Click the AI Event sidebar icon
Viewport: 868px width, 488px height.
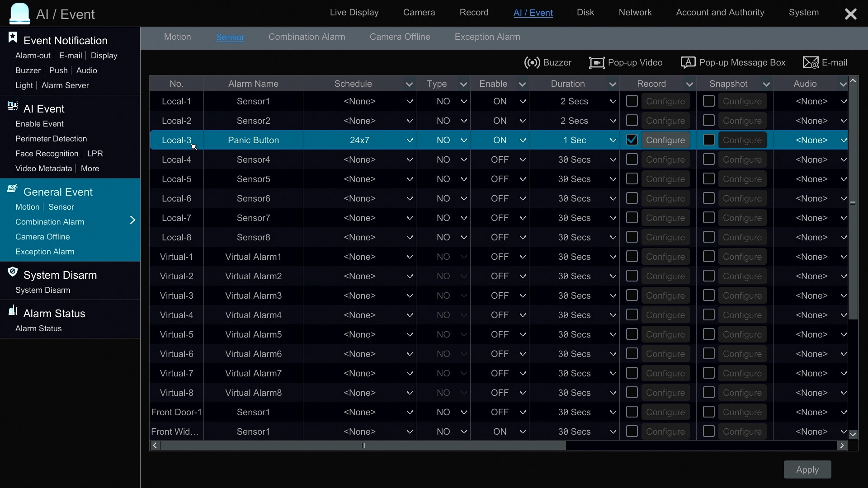point(13,106)
